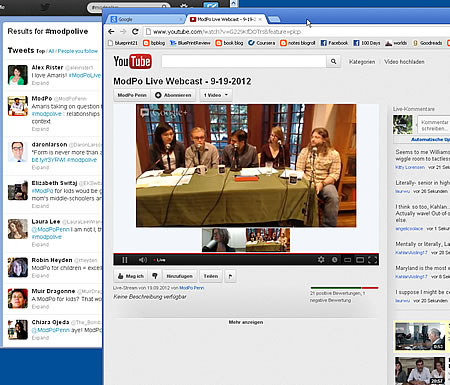The image size is (450, 385).
Task: Click the likes and dislikes rating bar
Action: click(x=344, y=288)
